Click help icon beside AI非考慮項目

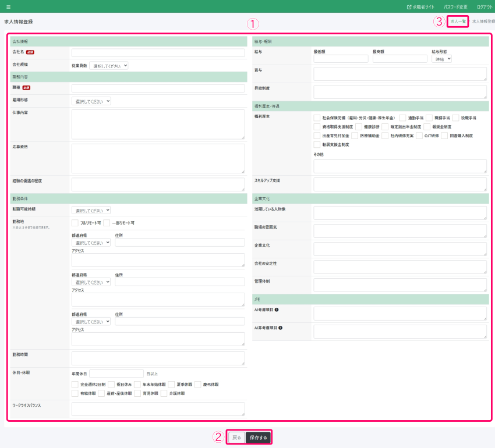[x=281, y=328]
